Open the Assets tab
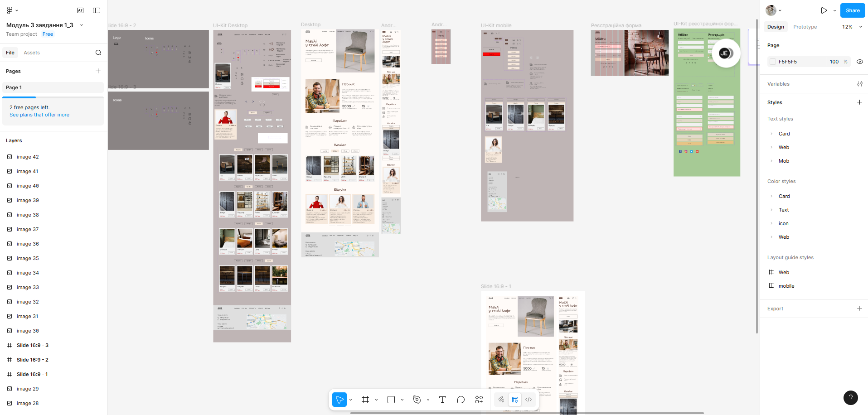Screen dimensions: 868x415 click(x=32, y=53)
